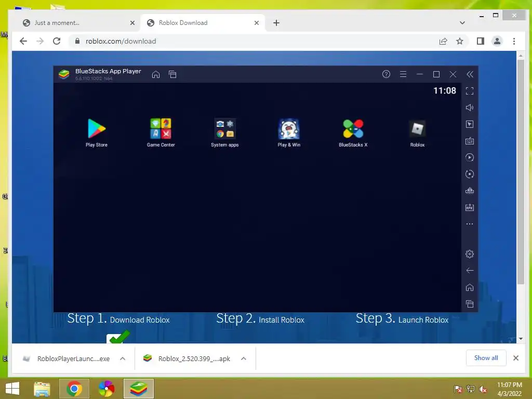532x399 pixels.
Task: Close the Roblox Download tab
Action: pos(257,23)
